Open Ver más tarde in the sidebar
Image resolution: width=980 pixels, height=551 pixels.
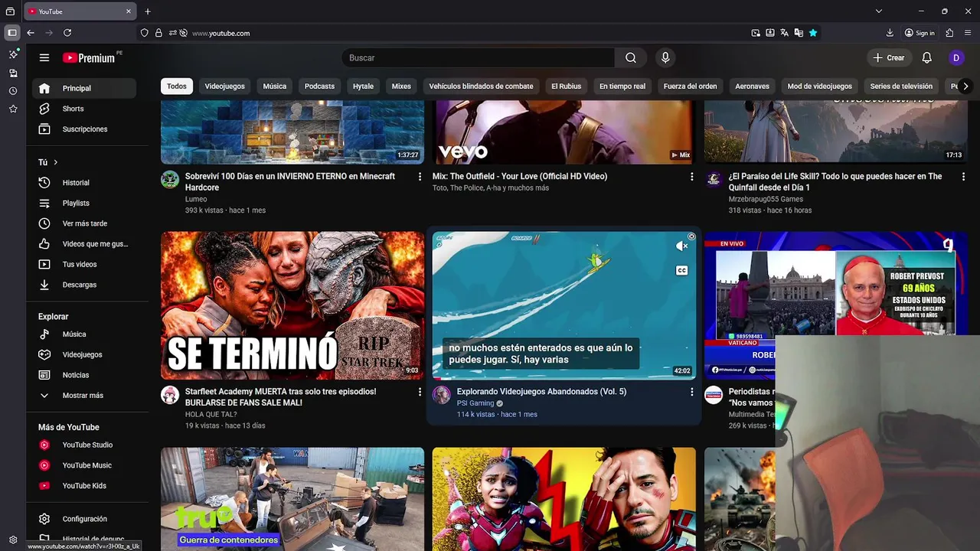point(84,223)
